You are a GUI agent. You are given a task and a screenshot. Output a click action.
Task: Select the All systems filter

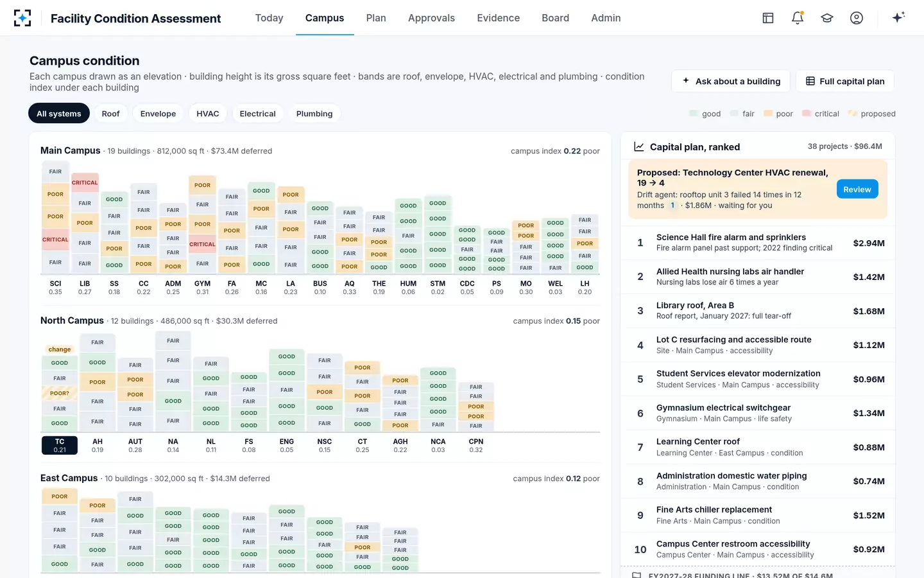pos(59,114)
